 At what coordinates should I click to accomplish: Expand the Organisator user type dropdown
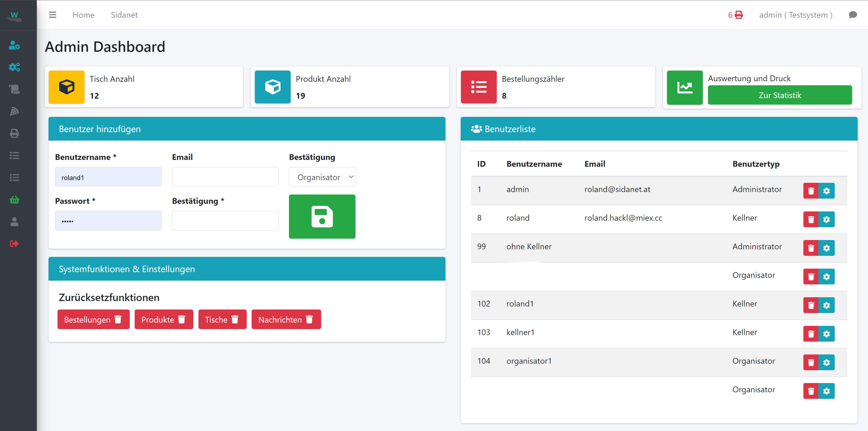point(322,177)
